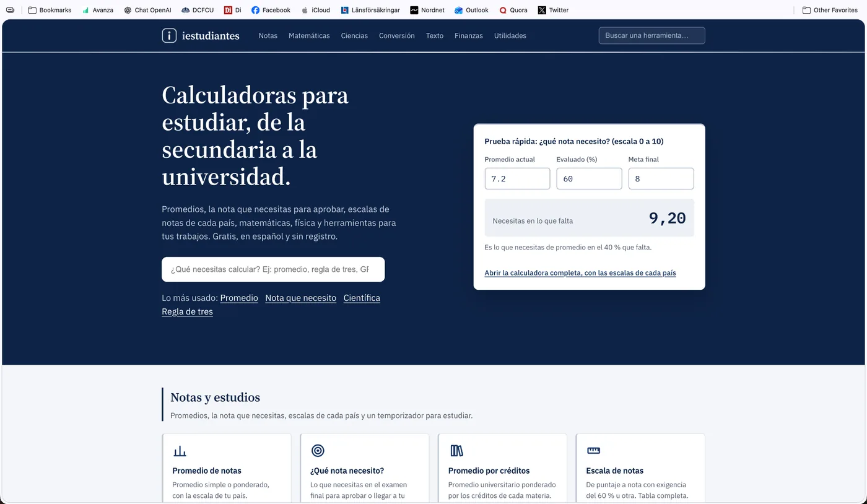
Task: Open the Bookmarks folder icon
Action: 32,10
